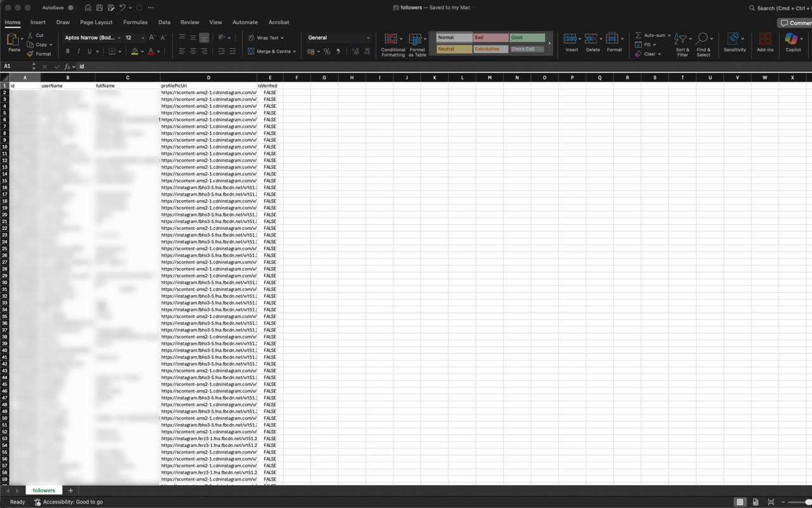Select Normal view in status bar

coord(740,502)
